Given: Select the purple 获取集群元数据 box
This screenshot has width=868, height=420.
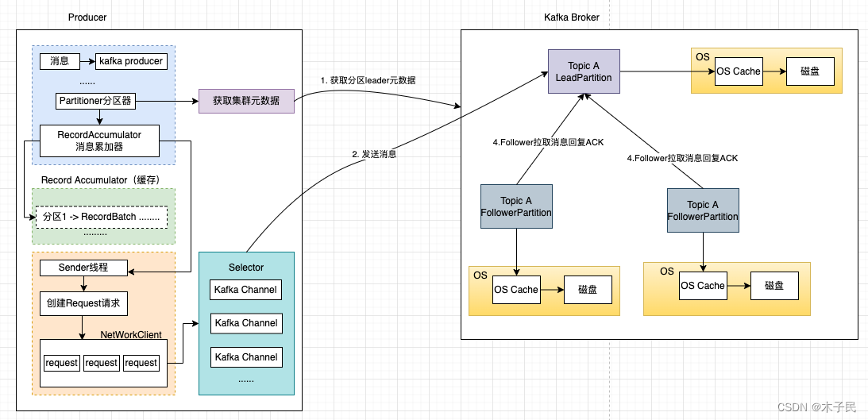Looking at the screenshot, I should [x=246, y=102].
